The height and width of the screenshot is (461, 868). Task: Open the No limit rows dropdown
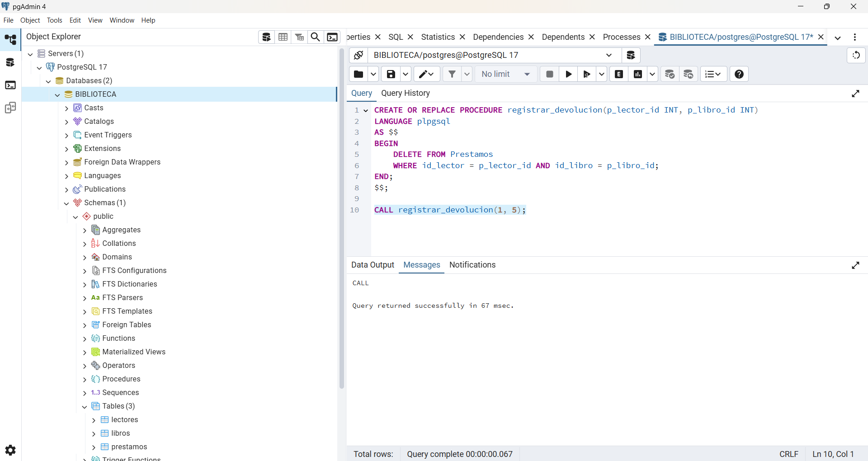point(506,74)
